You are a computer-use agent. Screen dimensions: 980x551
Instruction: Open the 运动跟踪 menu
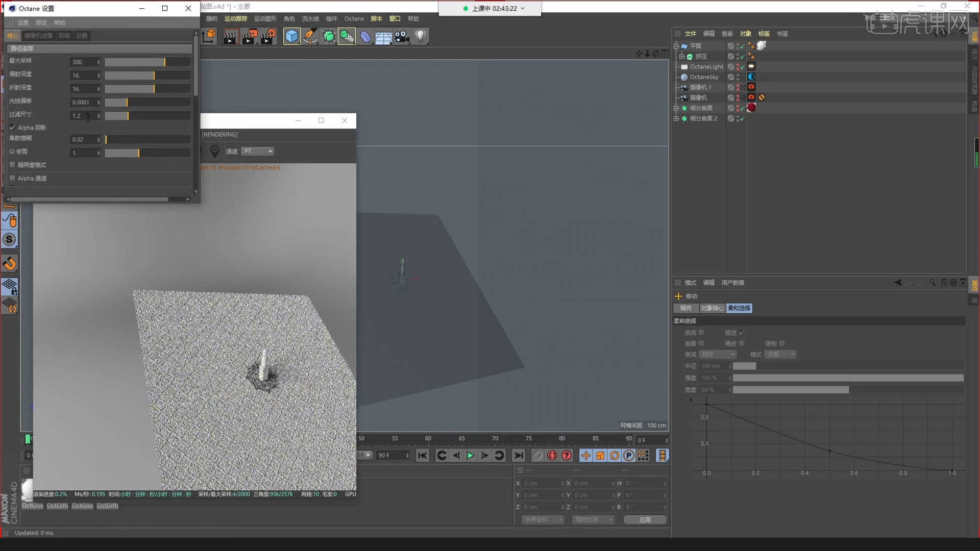pos(236,19)
